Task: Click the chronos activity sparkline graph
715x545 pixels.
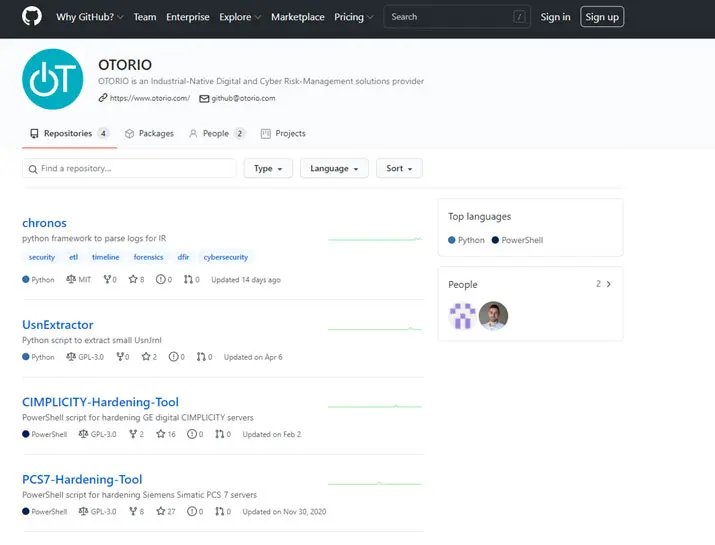Action: [375, 239]
